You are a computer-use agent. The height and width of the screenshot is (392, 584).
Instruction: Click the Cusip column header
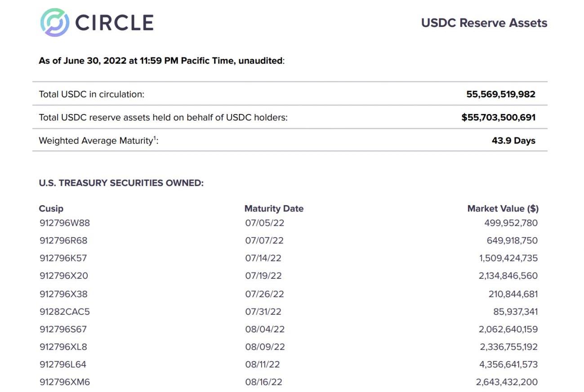pos(51,208)
